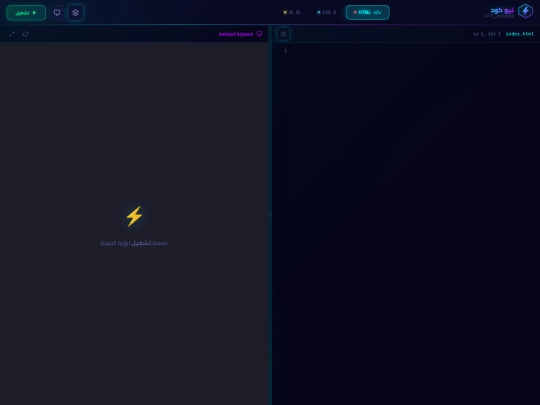Toggle the monitor preview icon button
The image size is (540, 405).
[x=57, y=13]
